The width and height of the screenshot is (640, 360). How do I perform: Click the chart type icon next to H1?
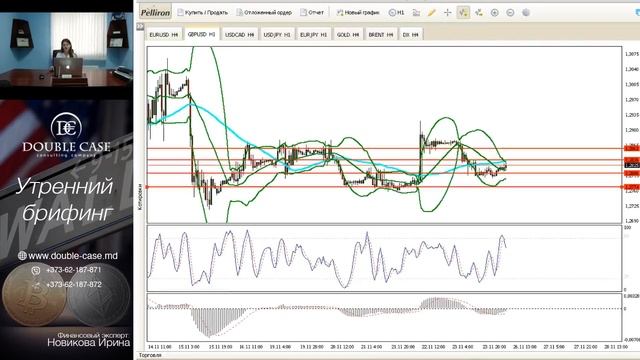coord(416,13)
